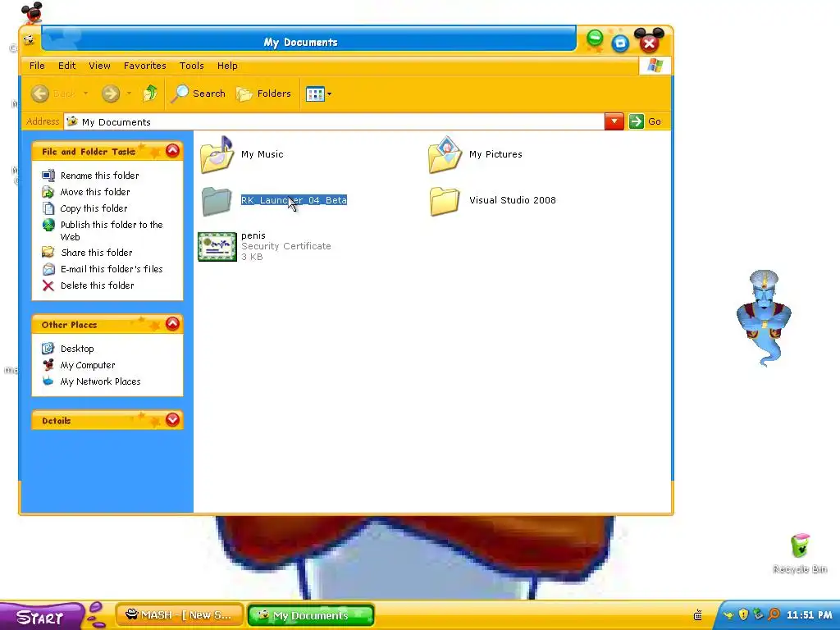Expand the Details panel
Image resolution: width=840 pixels, height=630 pixels.
[x=172, y=420]
